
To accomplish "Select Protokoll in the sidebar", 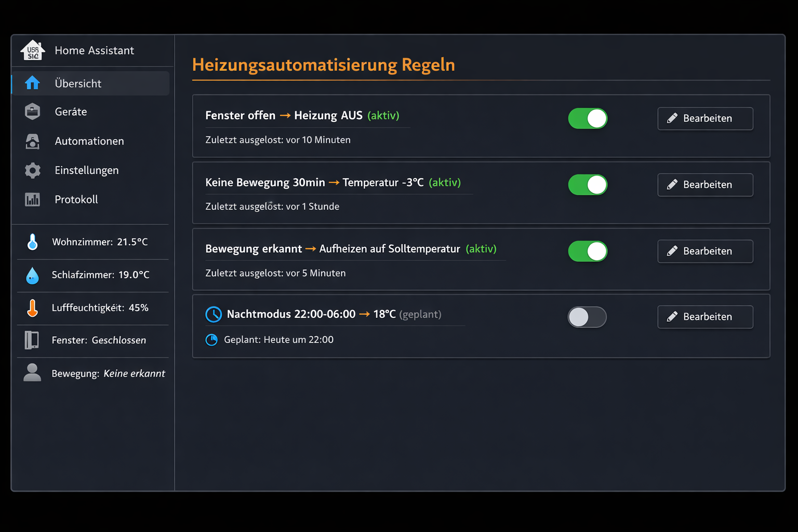I will pyautogui.click(x=76, y=199).
